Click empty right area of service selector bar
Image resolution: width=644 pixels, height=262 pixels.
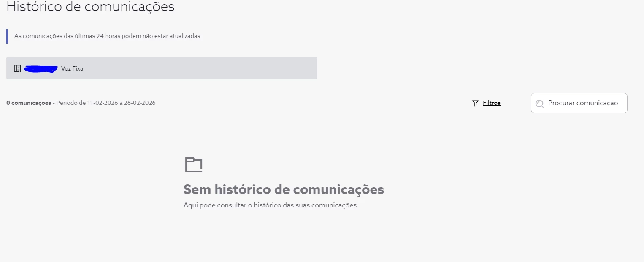point(253,68)
